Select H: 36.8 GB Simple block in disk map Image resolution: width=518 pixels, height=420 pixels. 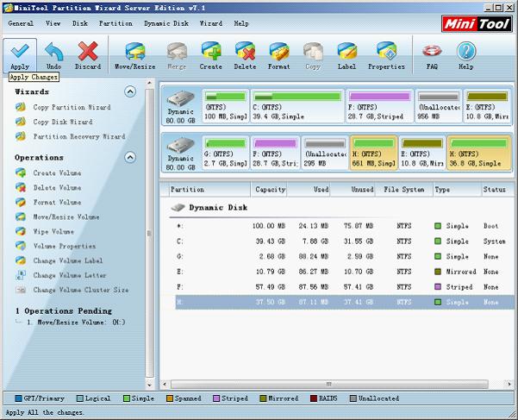coord(478,153)
